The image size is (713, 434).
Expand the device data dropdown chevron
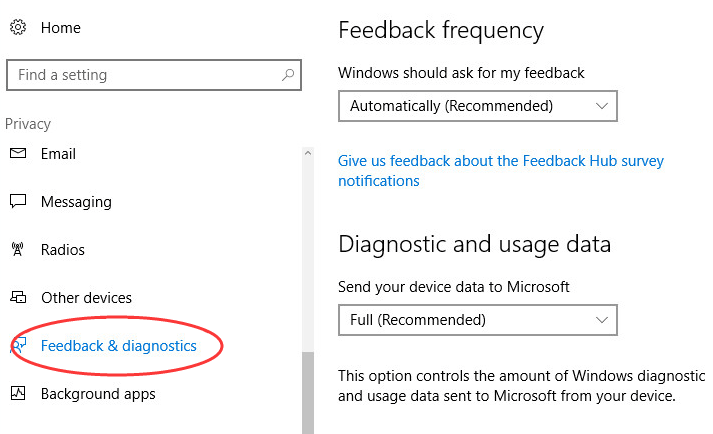[602, 320]
